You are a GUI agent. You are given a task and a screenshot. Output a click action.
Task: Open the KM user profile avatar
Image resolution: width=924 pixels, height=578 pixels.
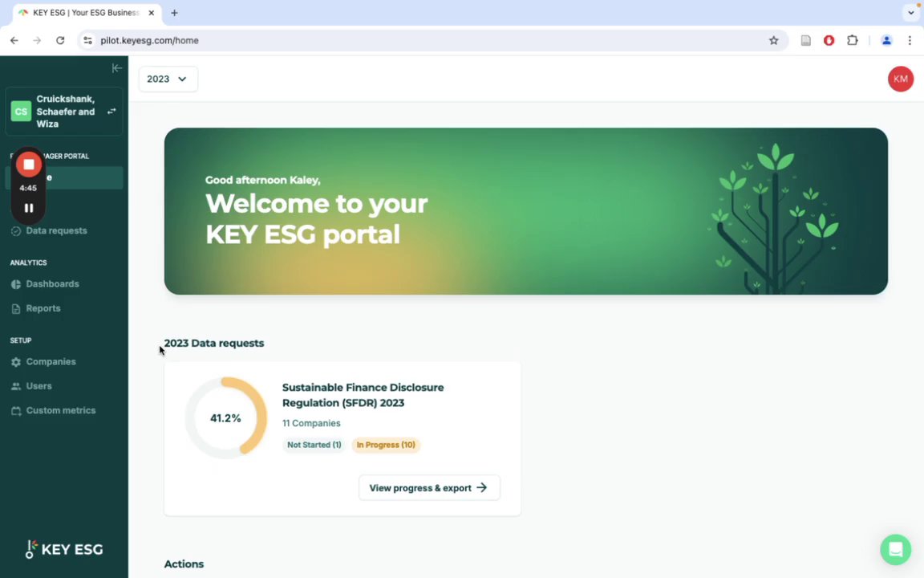(x=901, y=79)
